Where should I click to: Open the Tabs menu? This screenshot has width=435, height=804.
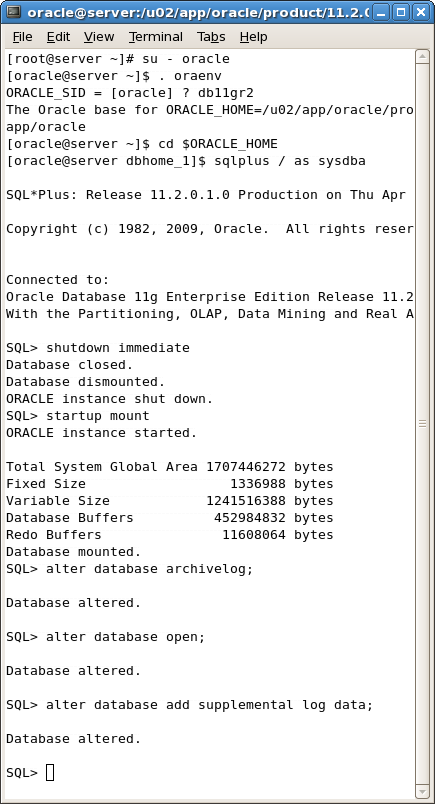tap(211, 37)
